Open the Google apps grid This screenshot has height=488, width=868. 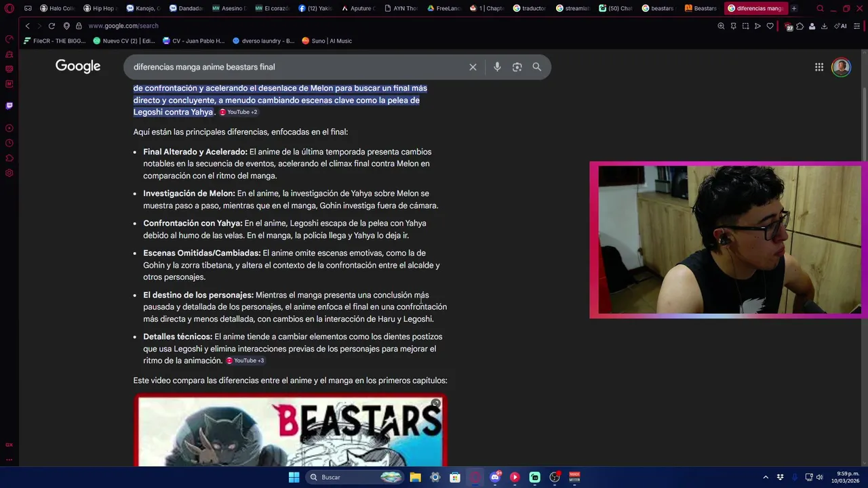pyautogui.click(x=819, y=67)
